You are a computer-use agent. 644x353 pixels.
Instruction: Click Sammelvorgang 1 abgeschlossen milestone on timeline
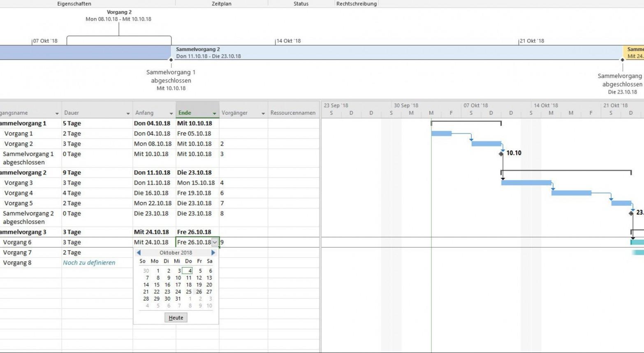tap(171, 60)
